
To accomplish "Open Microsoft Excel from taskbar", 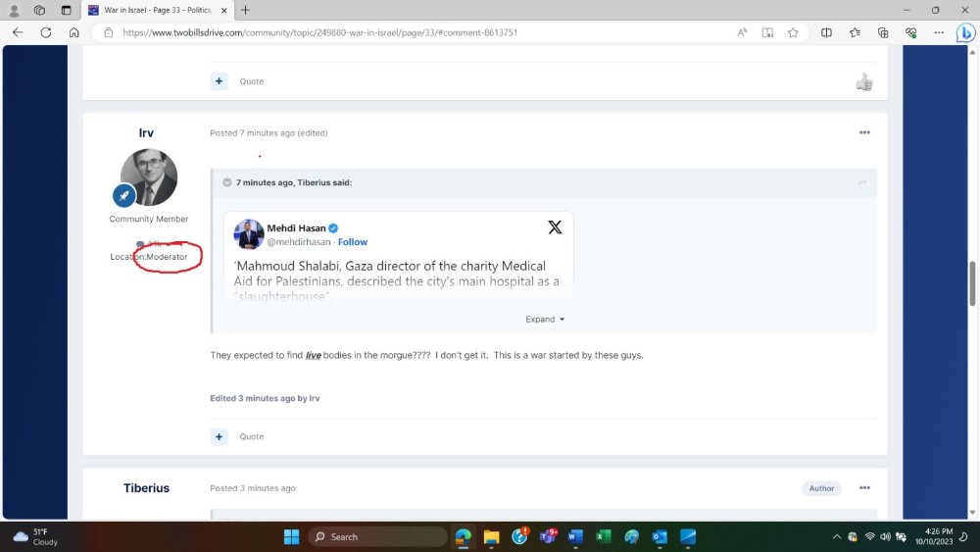I will pyautogui.click(x=603, y=536).
